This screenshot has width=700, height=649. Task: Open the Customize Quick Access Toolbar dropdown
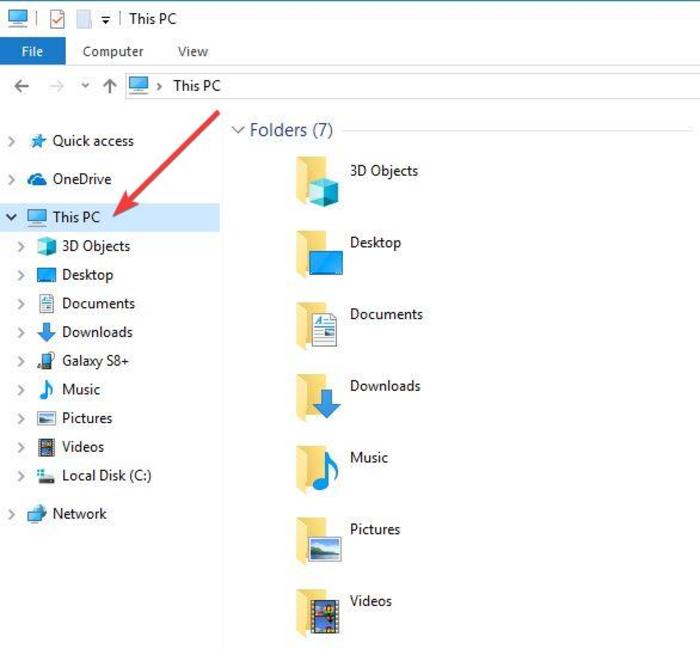(x=105, y=20)
